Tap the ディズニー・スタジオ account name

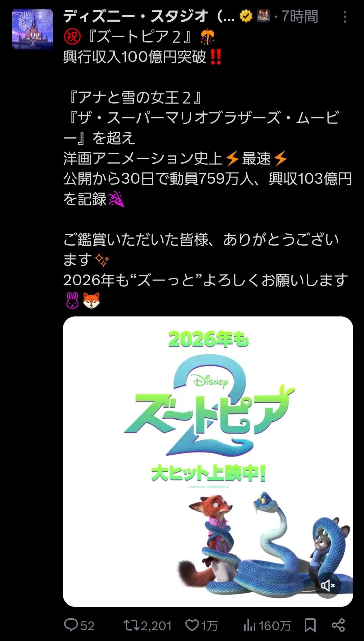149,16
